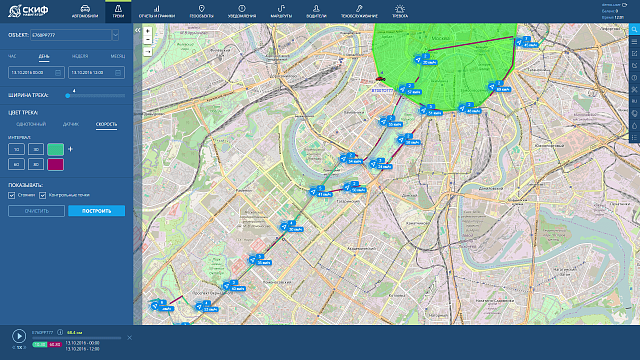Click the playback progress bar
The height and width of the screenshot is (360, 640).
pos(77,338)
